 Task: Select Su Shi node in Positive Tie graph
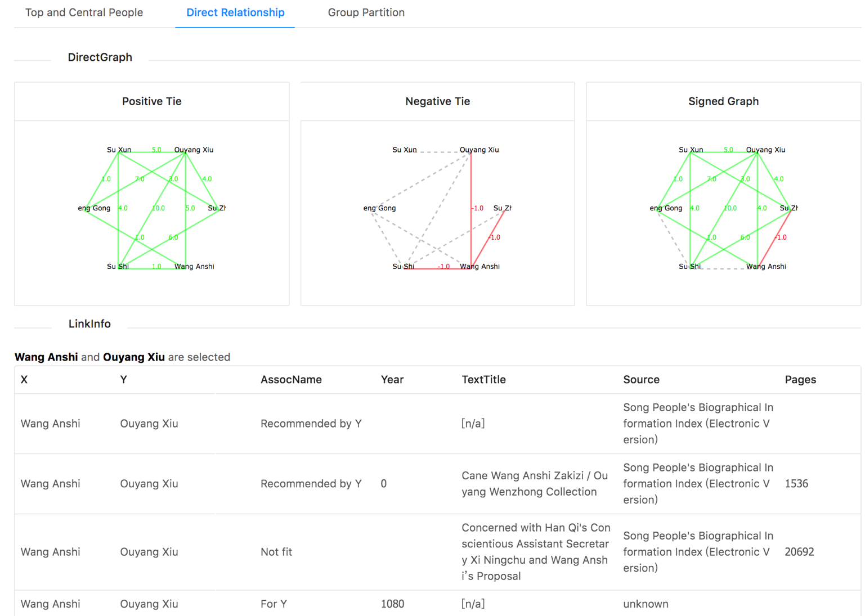coord(118,266)
